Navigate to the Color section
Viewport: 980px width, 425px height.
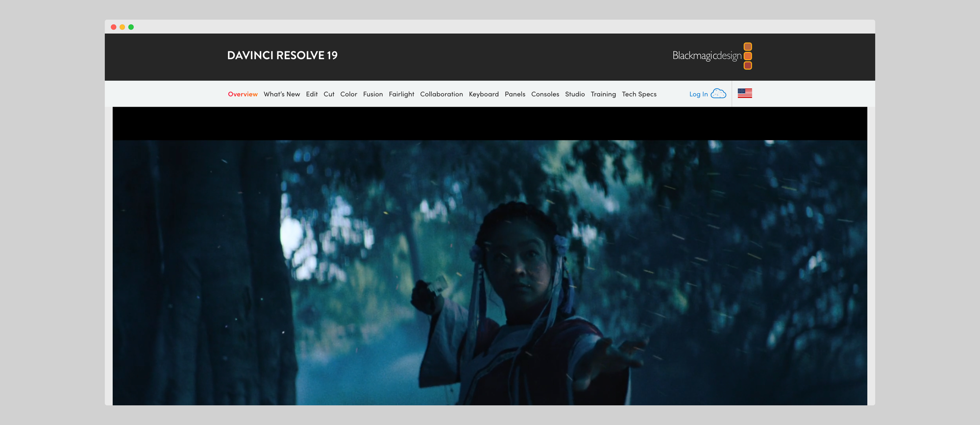tap(348, 94)
